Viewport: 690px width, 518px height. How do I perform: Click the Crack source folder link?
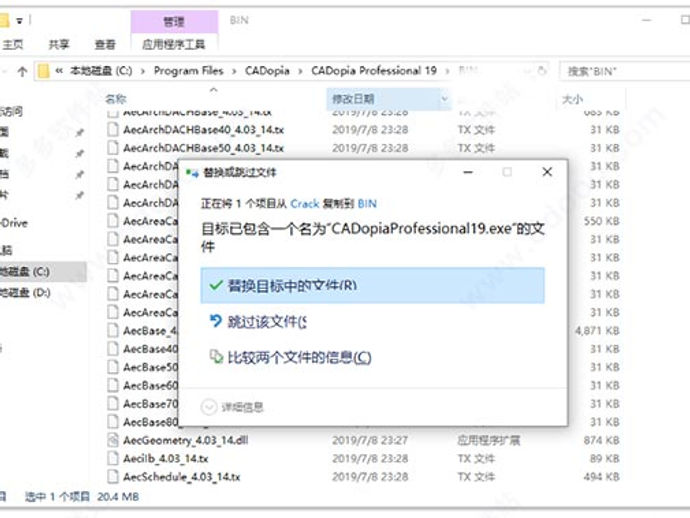click(x=305, y=204)
